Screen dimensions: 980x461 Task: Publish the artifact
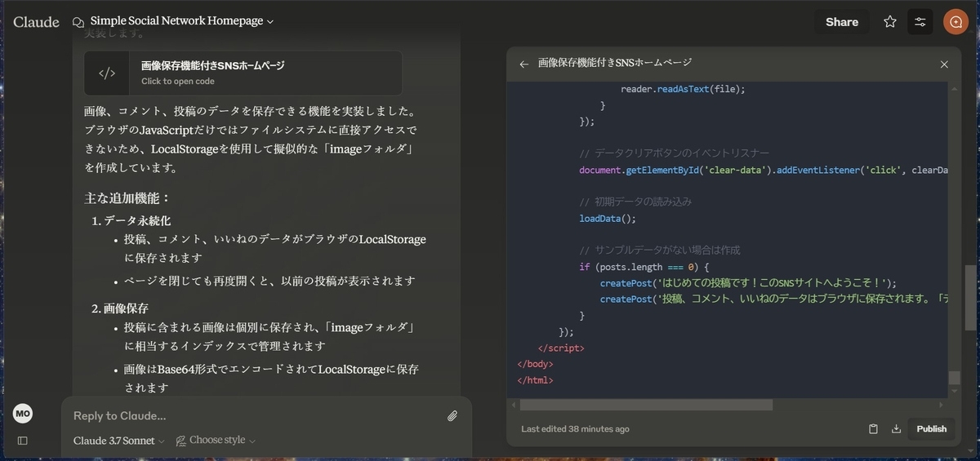(931, 428)
